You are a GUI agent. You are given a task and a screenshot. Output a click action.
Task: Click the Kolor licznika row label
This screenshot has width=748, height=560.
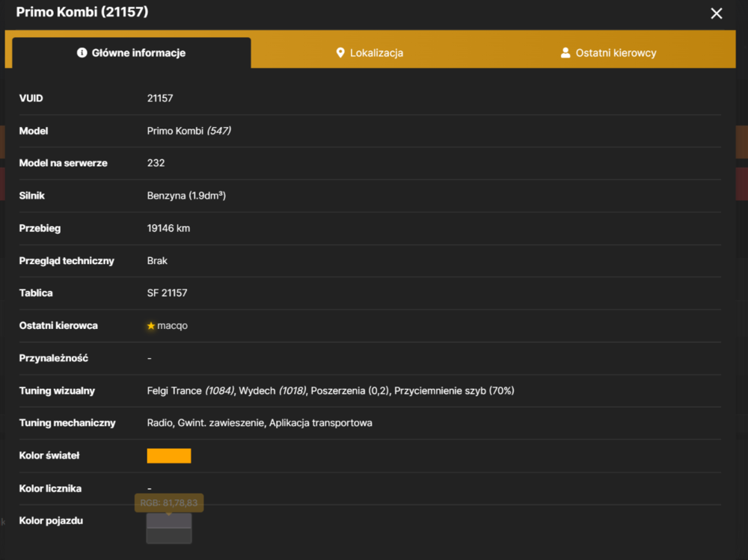(50, 488)
